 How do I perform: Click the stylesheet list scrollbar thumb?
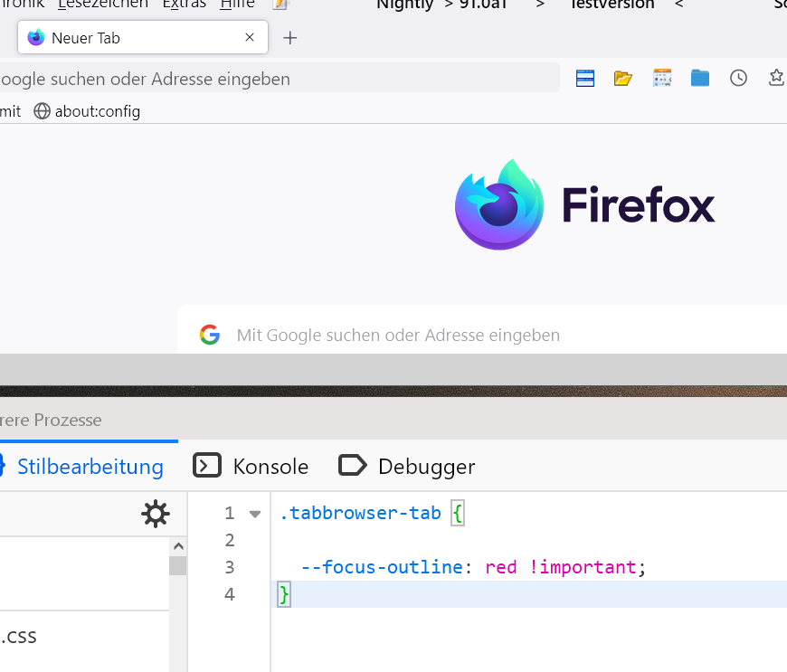[177, 565]
